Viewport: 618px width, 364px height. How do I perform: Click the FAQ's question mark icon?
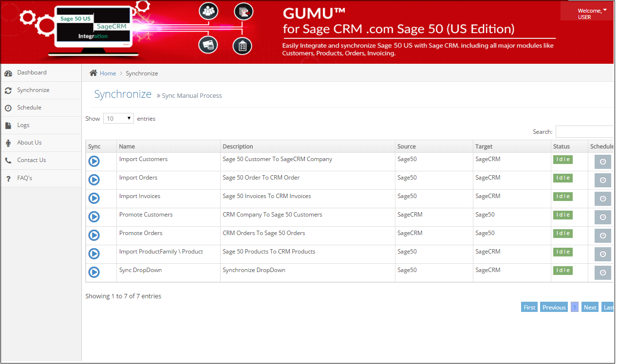tap(8, 179)
